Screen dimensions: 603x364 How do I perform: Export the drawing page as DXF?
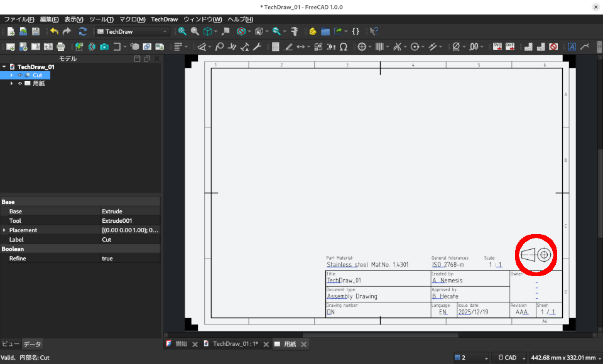coord(509,46)
